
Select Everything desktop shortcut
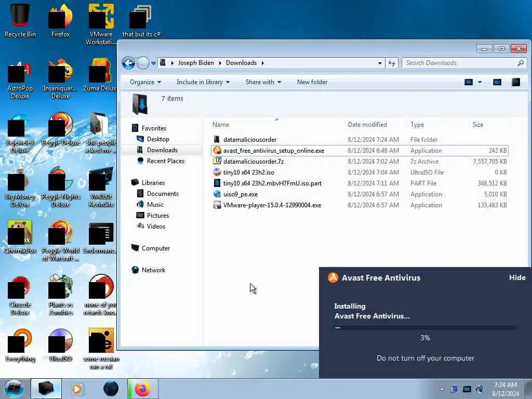pyautogui.click(x=20, y=345)
